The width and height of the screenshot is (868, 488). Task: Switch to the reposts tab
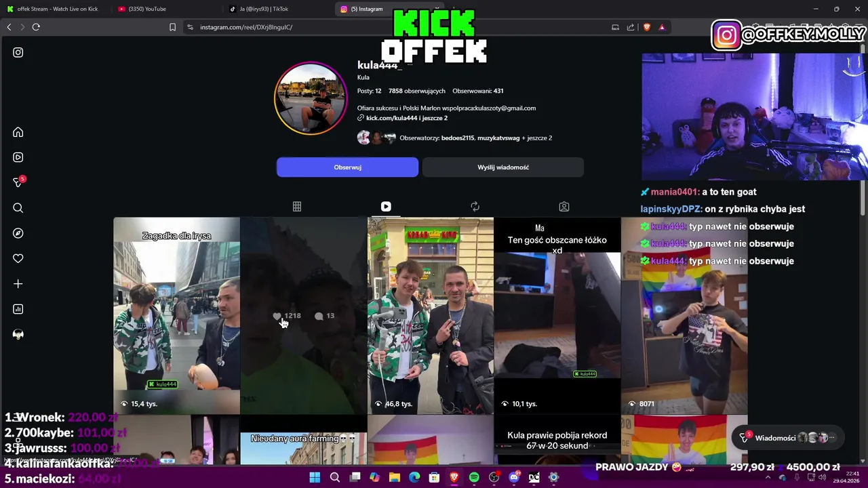[x=475, y=206]
